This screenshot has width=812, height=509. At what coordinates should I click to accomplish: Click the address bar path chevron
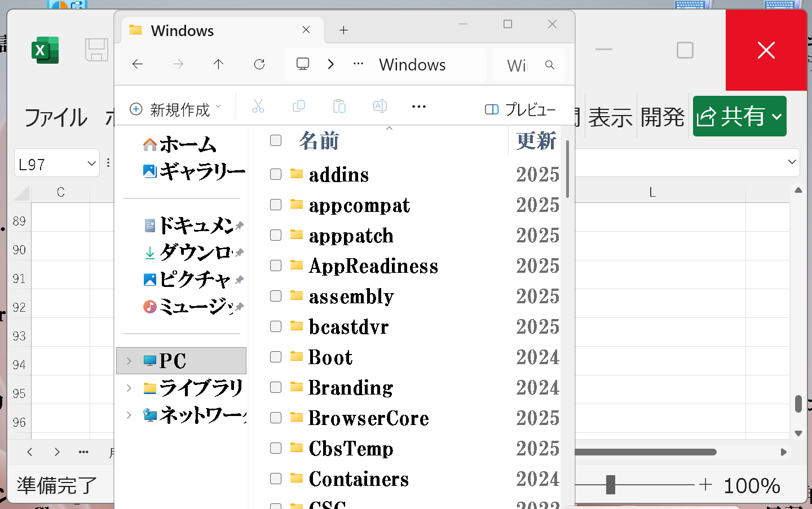pyautogui.click(x=331, y=64)
